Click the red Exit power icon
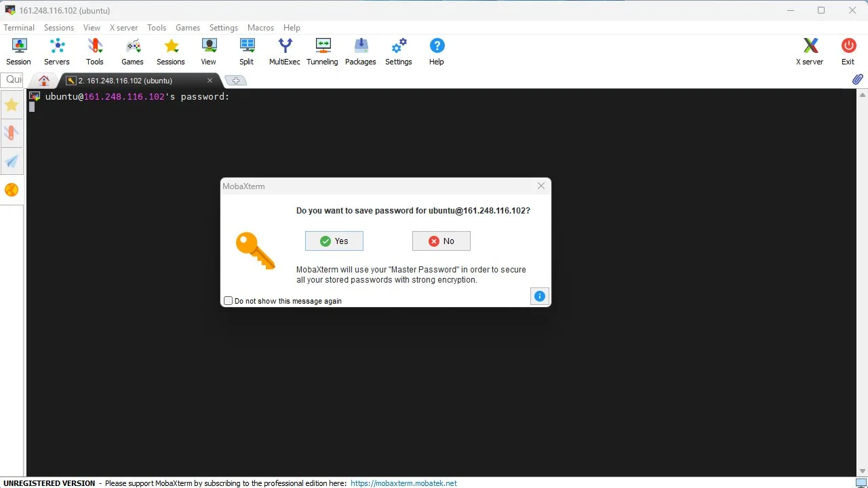This screenshot has width=868, height=488. point(848,52)
